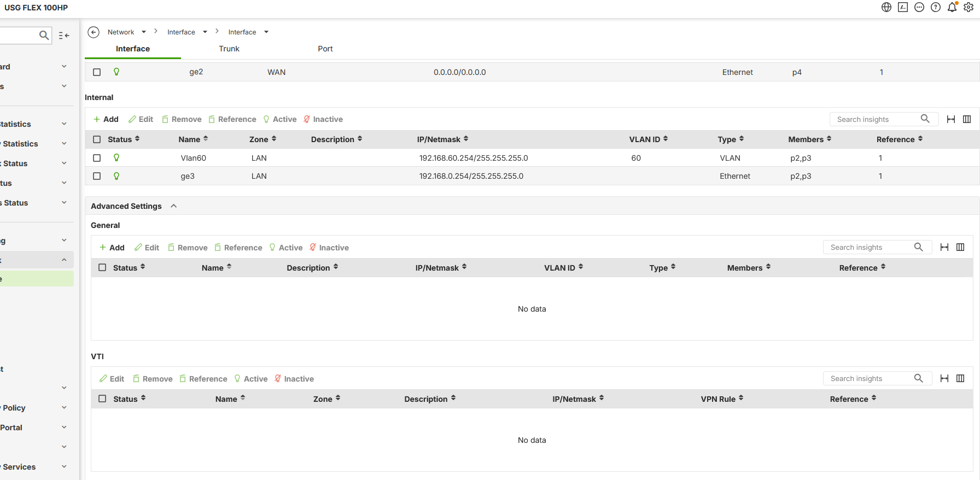Click Edit in the VTI toolbar
The width and height of the screenshot is (980, 480).
112,379
